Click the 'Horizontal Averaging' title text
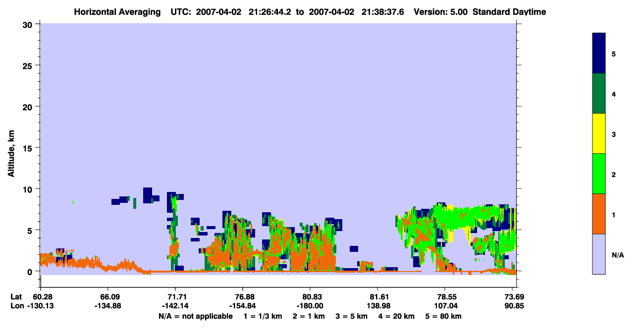Image resolution: width=644 pixels, height=330 pixels. click(117, 11)
